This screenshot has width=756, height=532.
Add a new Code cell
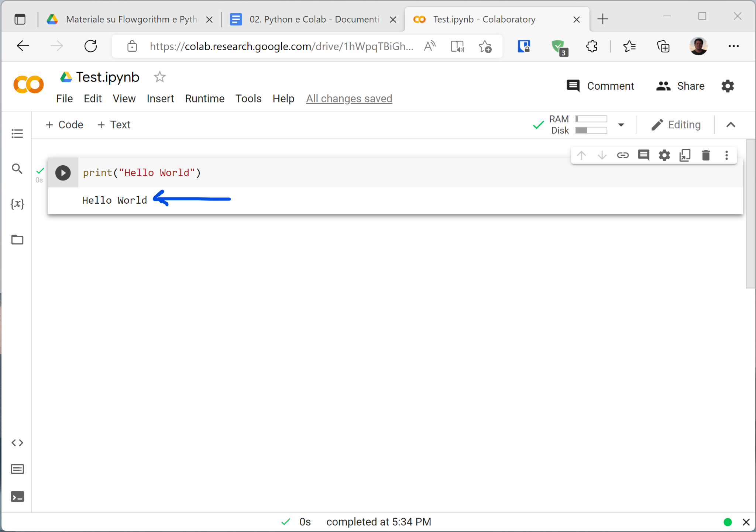[65, 125]
